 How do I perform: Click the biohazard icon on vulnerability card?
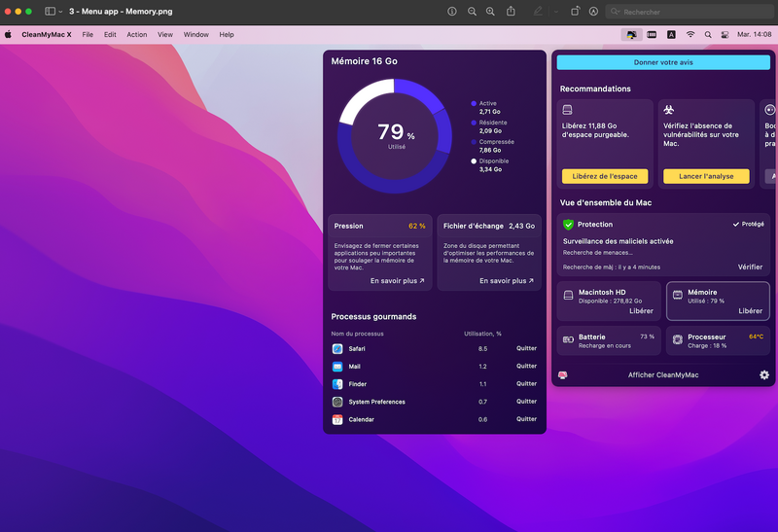click(x=669, y=110)
